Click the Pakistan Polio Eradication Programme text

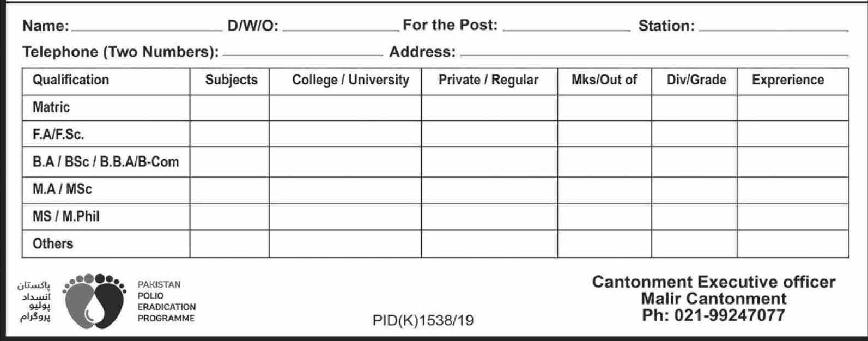coord(166,301)
